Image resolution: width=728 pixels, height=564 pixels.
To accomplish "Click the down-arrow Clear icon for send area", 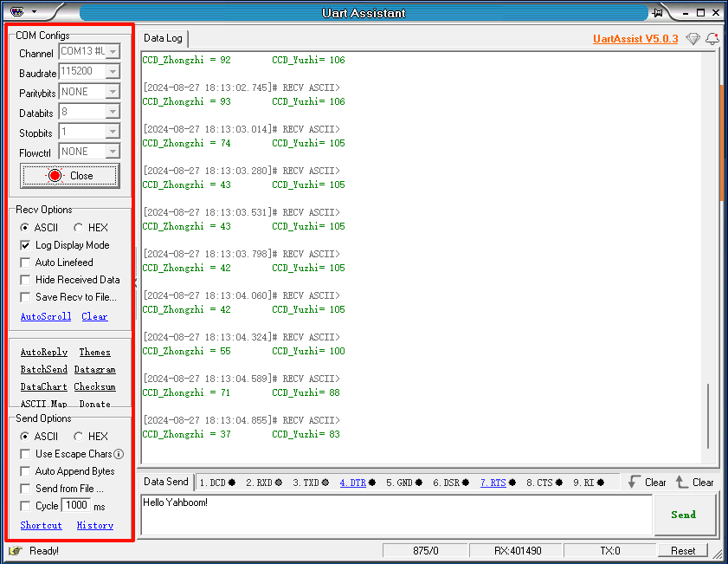I will (x=635, y=482).
